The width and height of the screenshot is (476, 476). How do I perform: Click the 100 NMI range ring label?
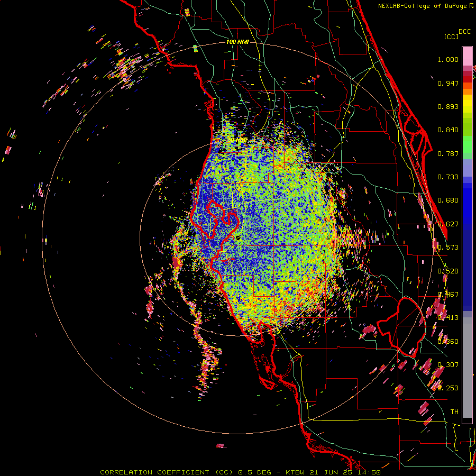(237, 42)
